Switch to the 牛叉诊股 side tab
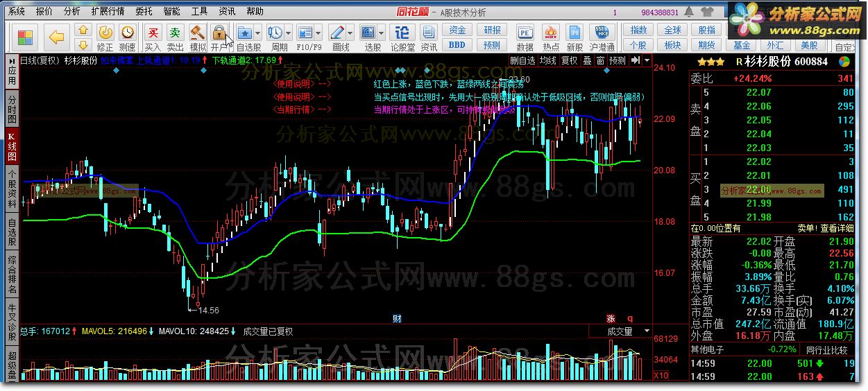 (12, 322)
